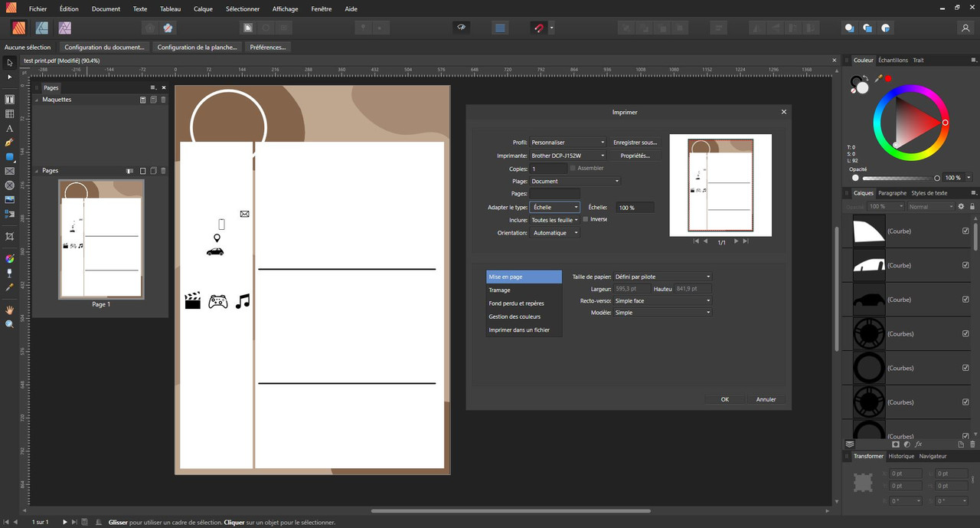
Task: Select the Table tool in the left toolbar
Action: coord(10,114)
